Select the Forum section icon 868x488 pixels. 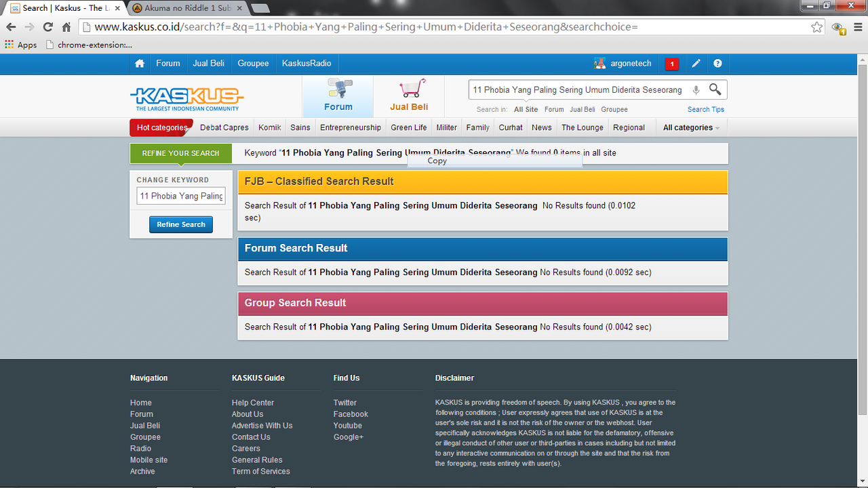(x=338, y=96)
